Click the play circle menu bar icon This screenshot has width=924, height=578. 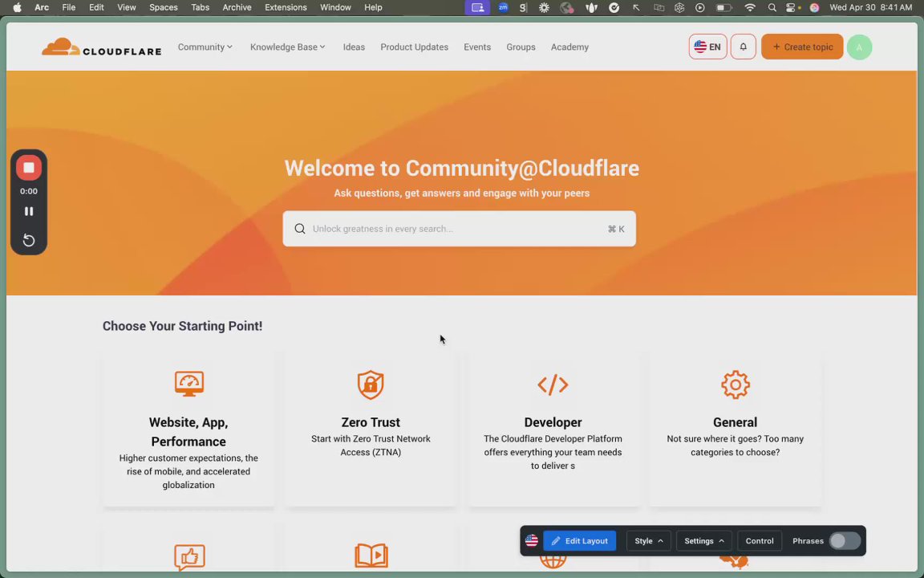click(x=700, y=8)
